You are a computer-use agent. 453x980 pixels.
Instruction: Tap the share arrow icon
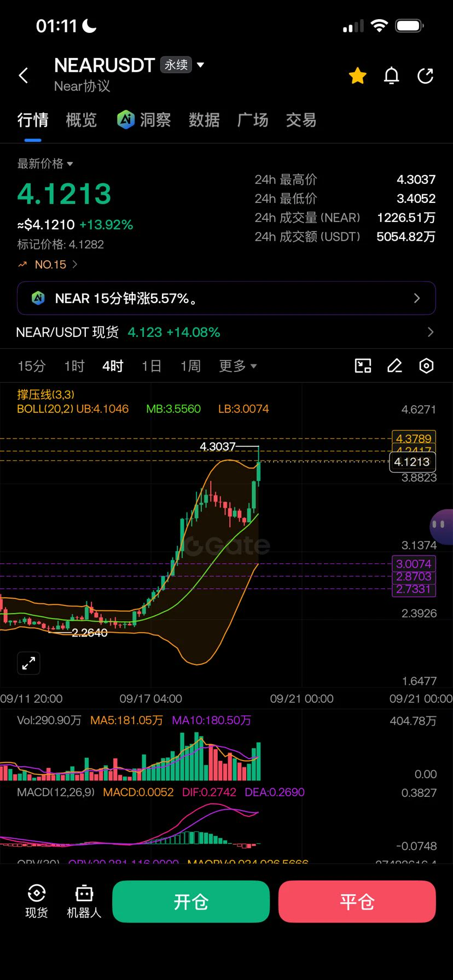[425, 75]
